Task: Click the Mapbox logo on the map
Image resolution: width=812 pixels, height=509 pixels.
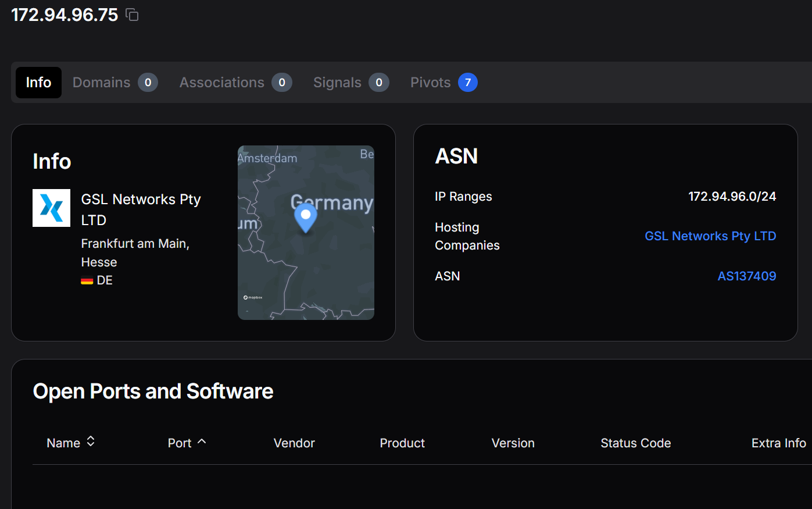Action: point(253,297)
